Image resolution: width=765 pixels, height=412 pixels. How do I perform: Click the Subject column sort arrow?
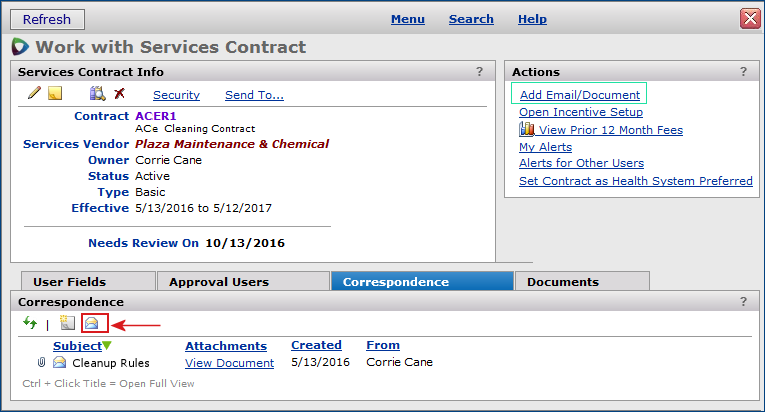click(107, 346)
